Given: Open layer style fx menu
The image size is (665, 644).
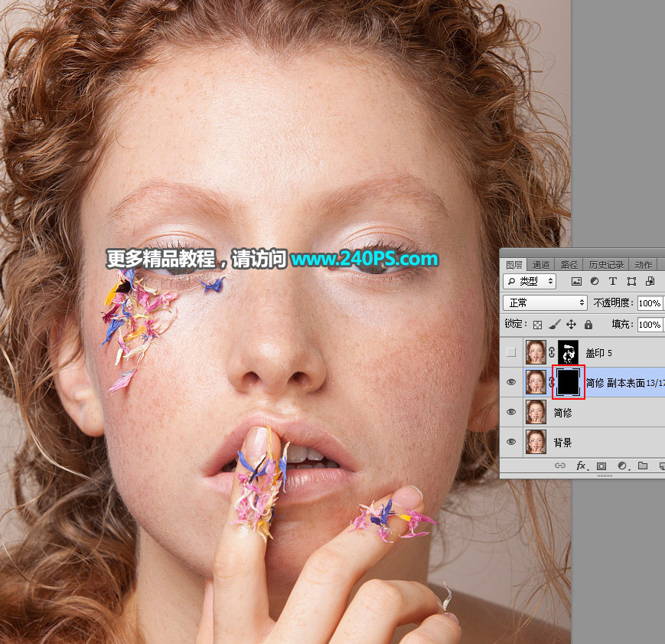Looking at the screenshot, I should point(582,466).
